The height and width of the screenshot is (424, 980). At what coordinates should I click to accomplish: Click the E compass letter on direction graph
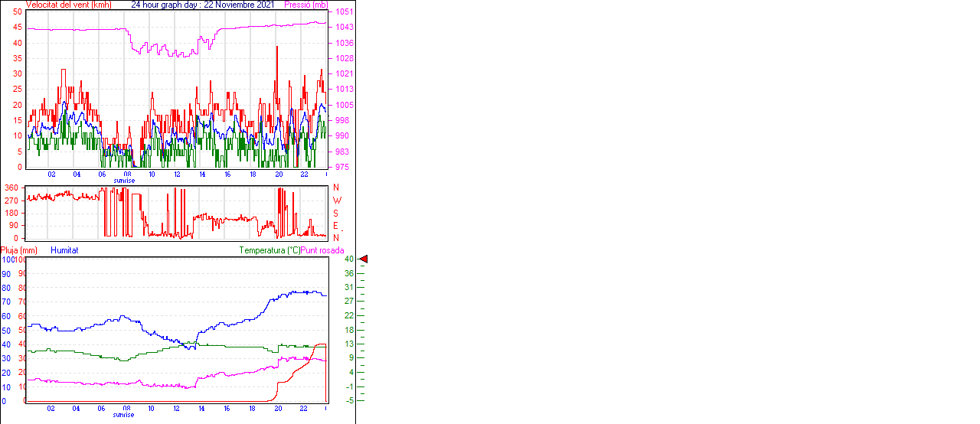click(x=336, y=225)
